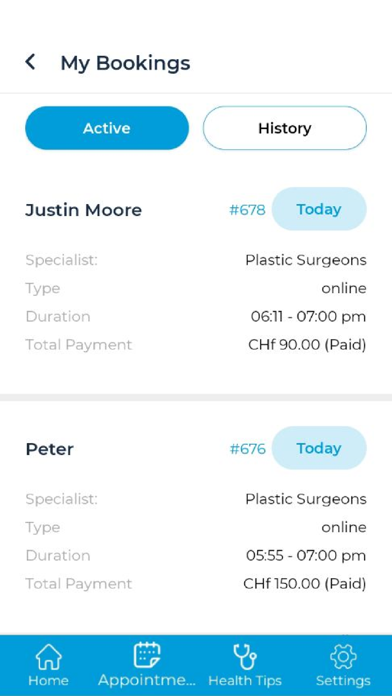Tap CHf 90.00 (Paid) payment text
The height and width of the screenshot is (696, 392).
[x=307, y=345]
